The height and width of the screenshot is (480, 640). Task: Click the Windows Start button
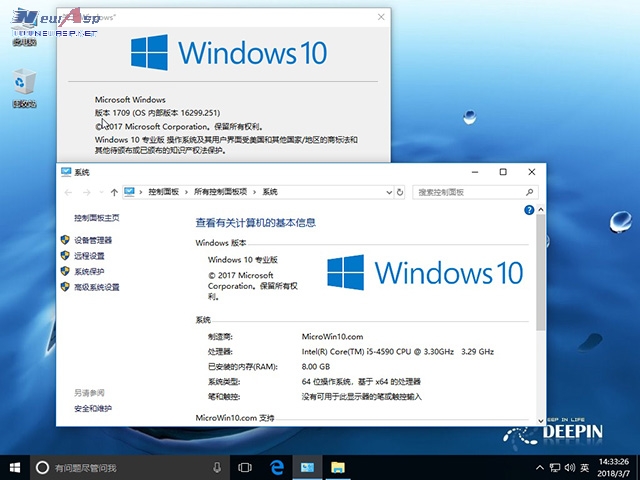(x=15, y=467)
